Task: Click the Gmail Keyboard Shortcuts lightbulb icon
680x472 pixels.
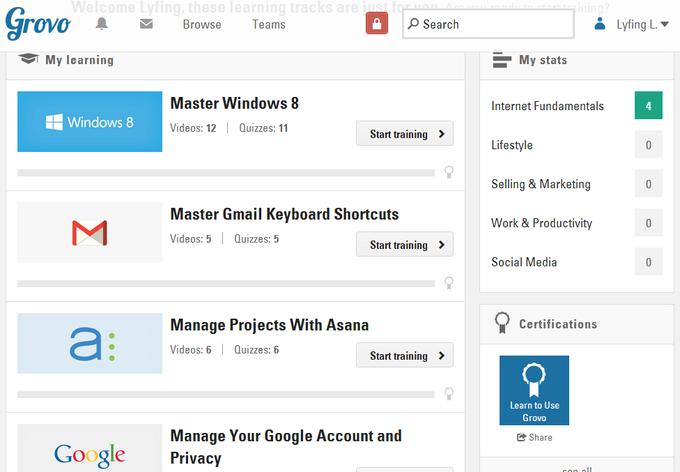Action: click(x=449, y=283)
